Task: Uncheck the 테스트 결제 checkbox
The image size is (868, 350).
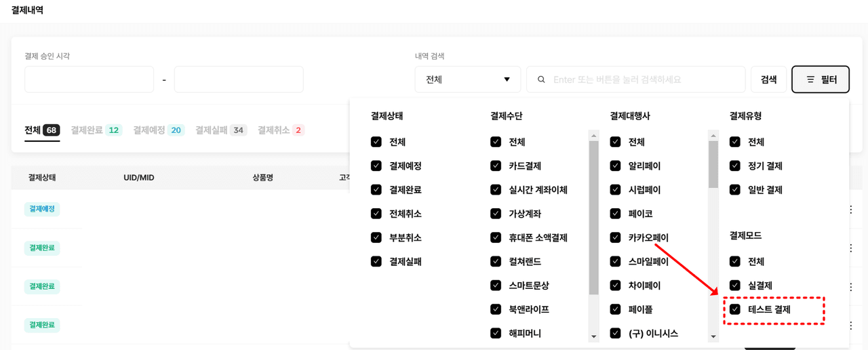Action: tap(735, 309)
